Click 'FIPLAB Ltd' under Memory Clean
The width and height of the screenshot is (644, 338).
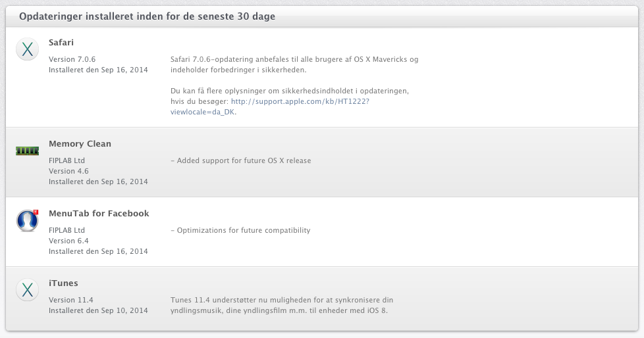pyautogui.click(x=67, y=160)
